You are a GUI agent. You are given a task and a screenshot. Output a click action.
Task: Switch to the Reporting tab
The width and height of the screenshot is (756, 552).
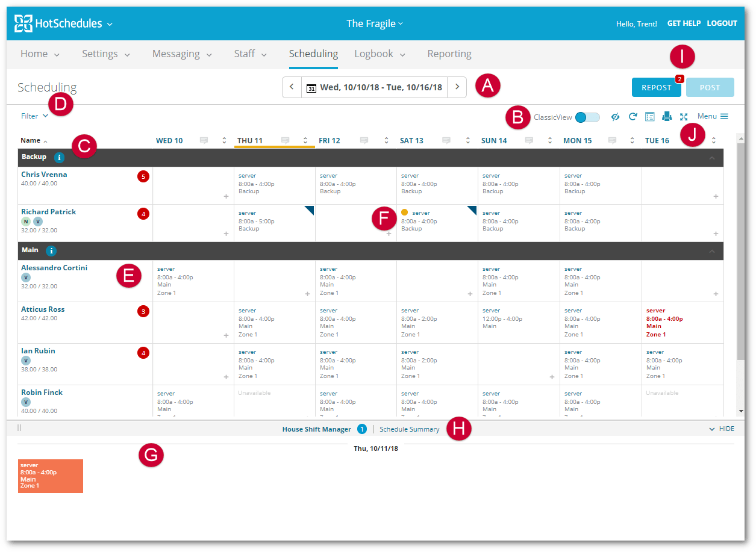tap(449, 54)
